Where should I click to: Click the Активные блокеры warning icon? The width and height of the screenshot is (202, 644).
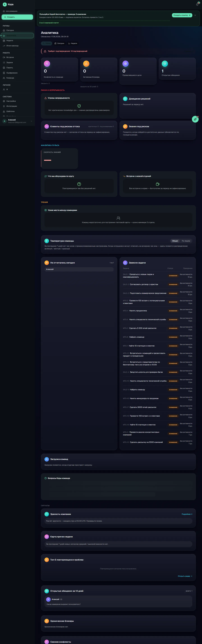[86, 64]
